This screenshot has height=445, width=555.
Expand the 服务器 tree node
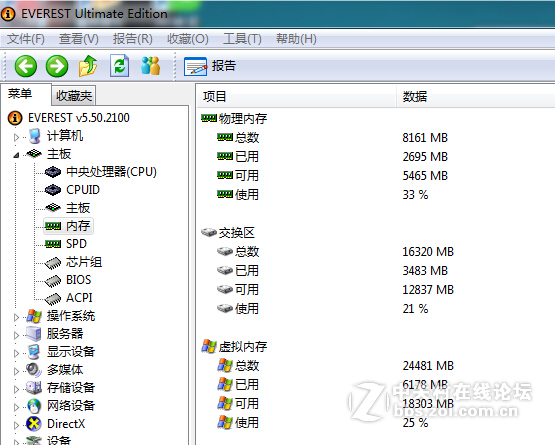[x=16, y=335]
